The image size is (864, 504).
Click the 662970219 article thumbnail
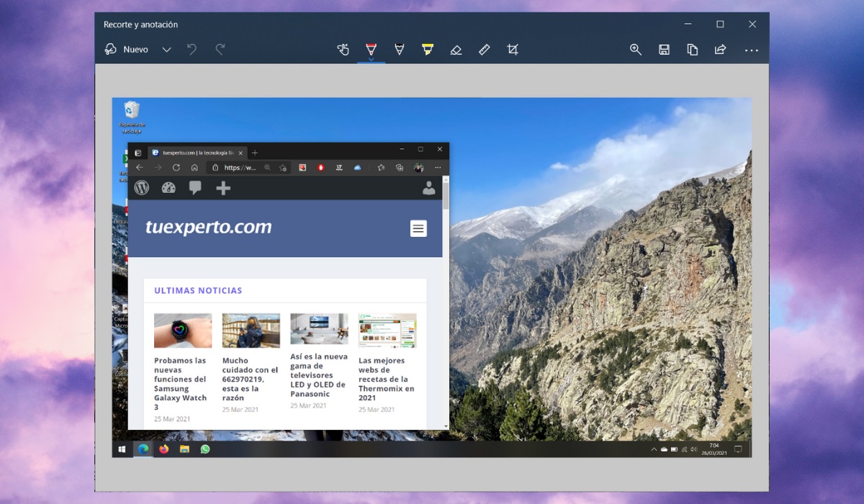[251, 330]
